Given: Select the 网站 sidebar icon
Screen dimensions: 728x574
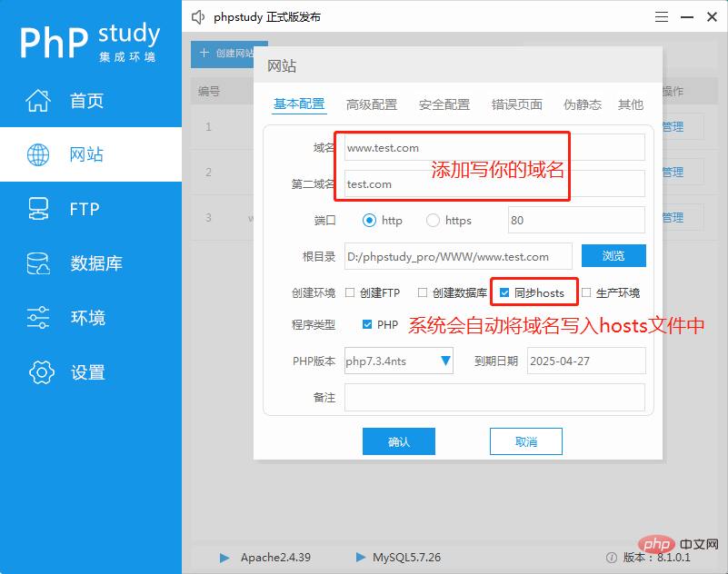Looking at the screenshot, I should pyautogui.click(x=86, y=154).
